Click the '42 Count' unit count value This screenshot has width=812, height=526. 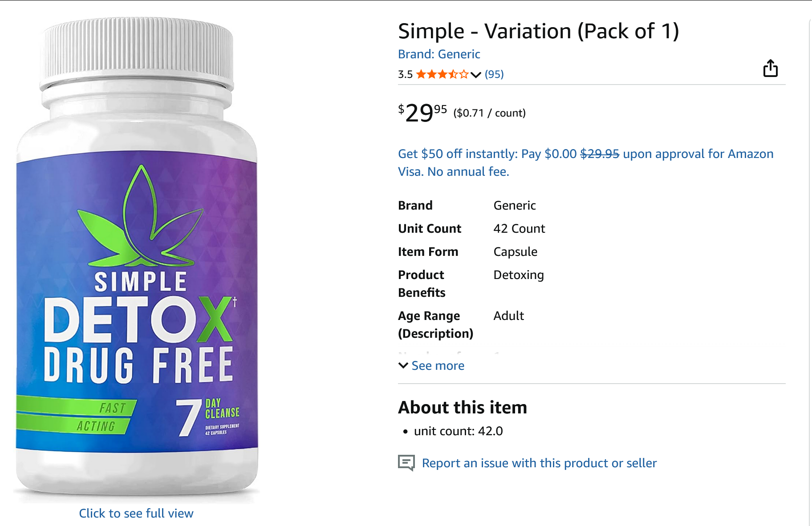tap(519, 229)
